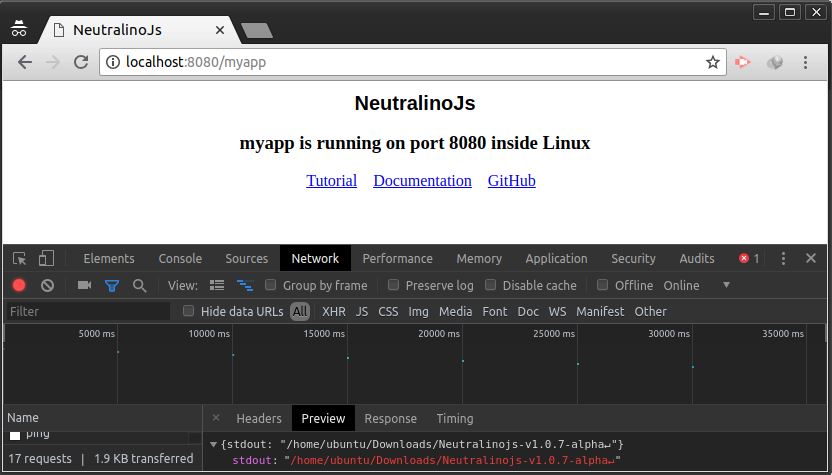Open the Security tab
The width and height of the screenshot is (832, 475).
pos(633,258)
